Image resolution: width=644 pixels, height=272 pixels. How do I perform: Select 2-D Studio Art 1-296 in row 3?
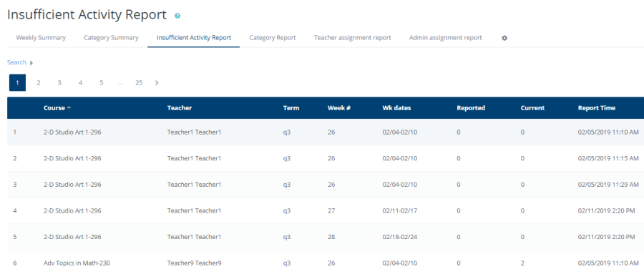pyautogui.click(x=72, y=185)
